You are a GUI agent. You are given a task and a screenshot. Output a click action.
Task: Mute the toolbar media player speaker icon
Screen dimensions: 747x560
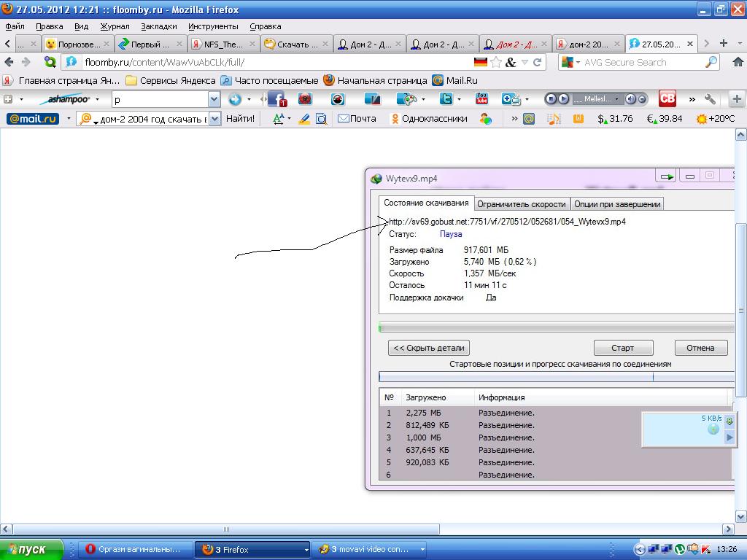[631, 99]
